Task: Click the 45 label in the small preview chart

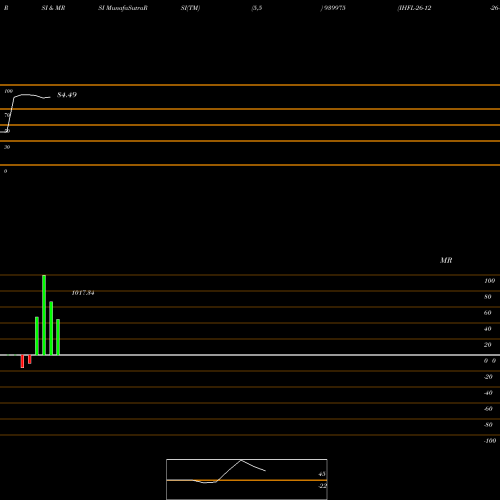Action: (x=322, y=474)
